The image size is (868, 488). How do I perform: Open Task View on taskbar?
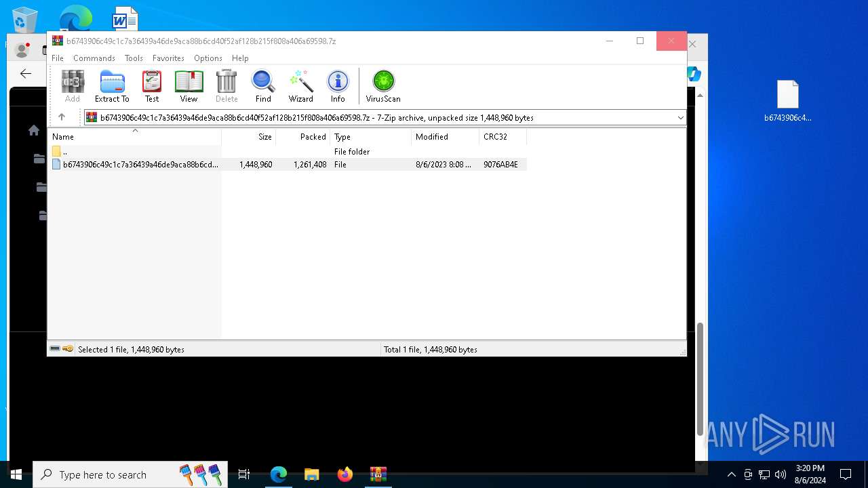(x=244, y=474)
